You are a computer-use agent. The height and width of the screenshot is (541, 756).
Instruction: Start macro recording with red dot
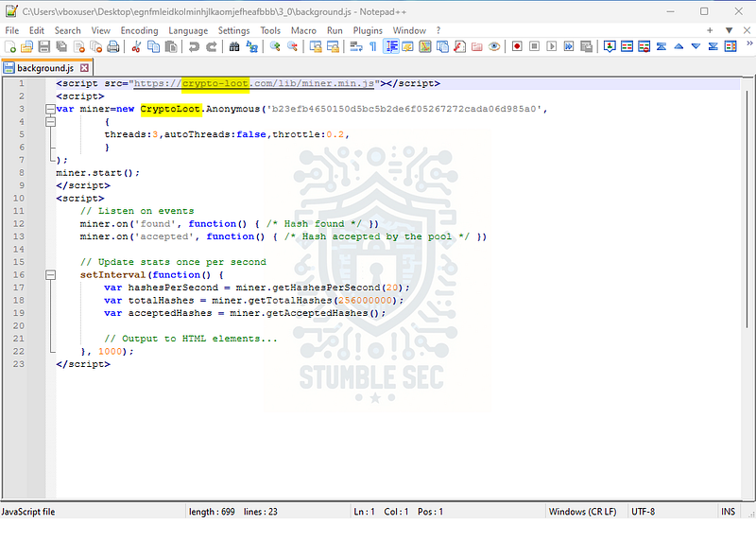517,46
